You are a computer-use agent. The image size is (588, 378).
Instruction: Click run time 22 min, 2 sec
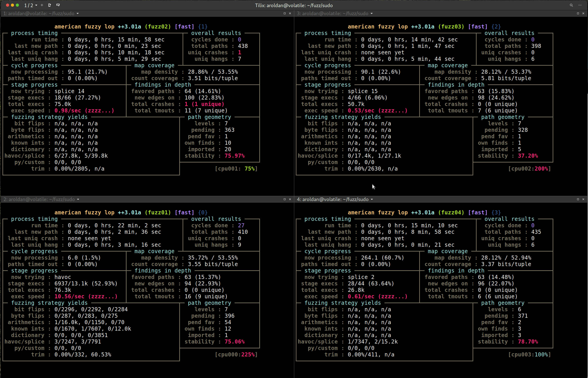pyautogui.click(x=114, y=225)
